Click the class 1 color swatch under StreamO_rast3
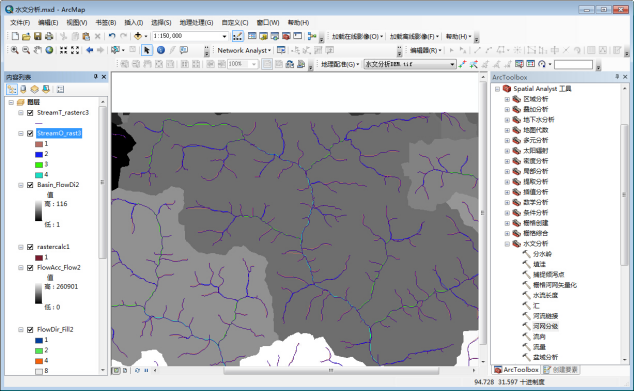Viewport: 635px width, 392px height. (39, 144)
